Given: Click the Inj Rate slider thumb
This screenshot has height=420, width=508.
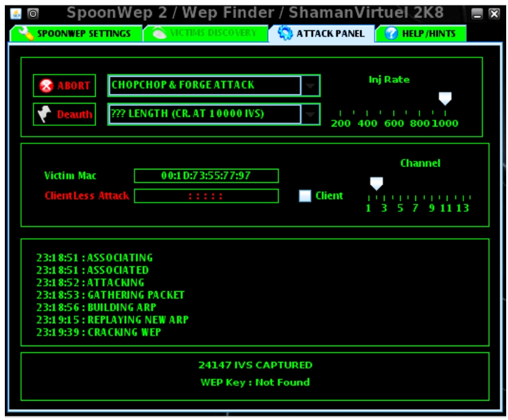Looking at the screenshot, I should click(x=445, y=99).
